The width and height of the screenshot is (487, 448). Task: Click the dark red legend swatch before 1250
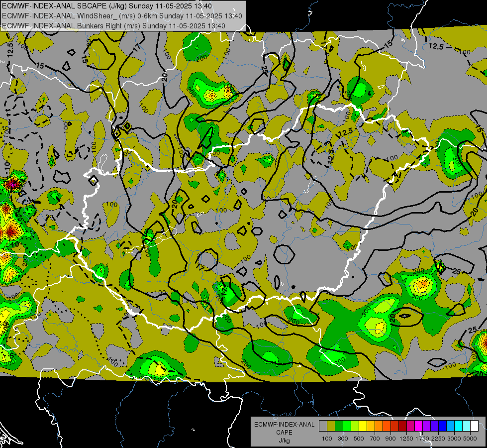click(x=403, y=426)
